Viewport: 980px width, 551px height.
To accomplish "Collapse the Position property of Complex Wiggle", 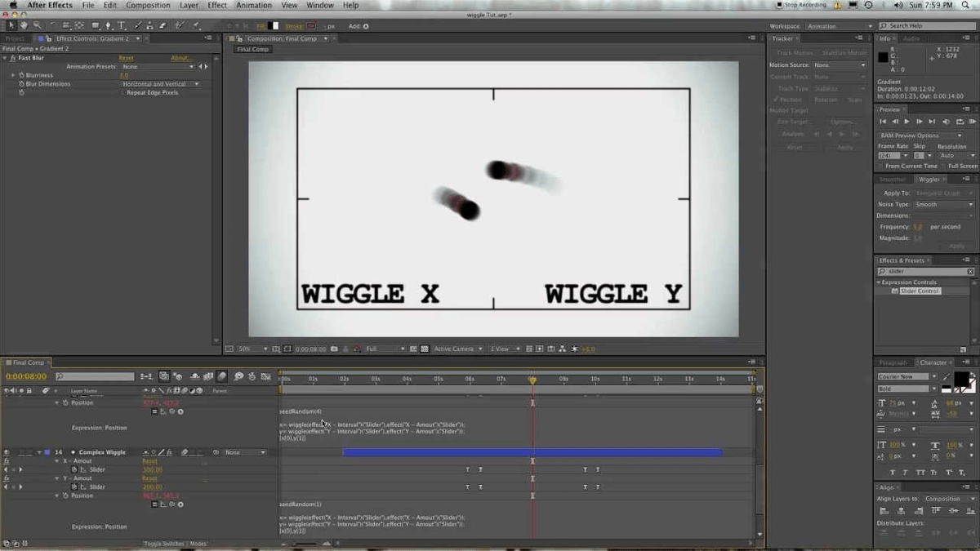I will 57,495.
